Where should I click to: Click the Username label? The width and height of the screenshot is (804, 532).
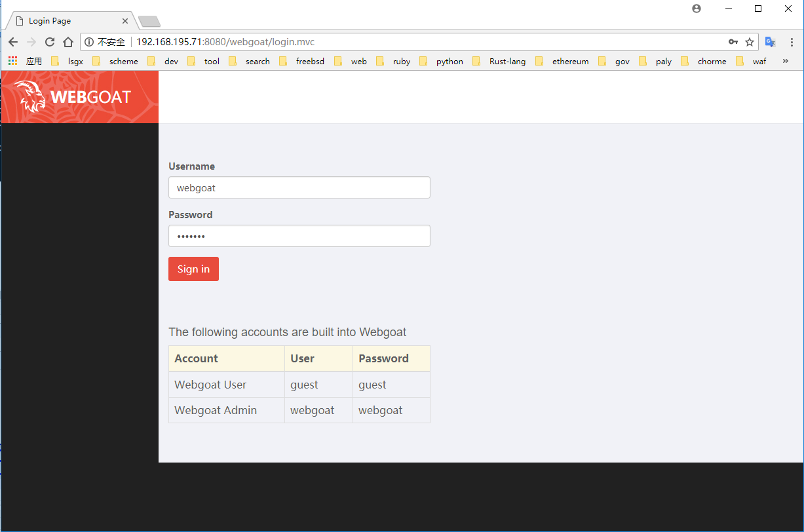(x=191, y=166)
